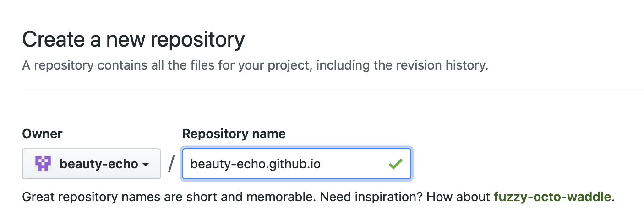Click the green checkmark validation icon
644x214 pixels.
[395, 163]
